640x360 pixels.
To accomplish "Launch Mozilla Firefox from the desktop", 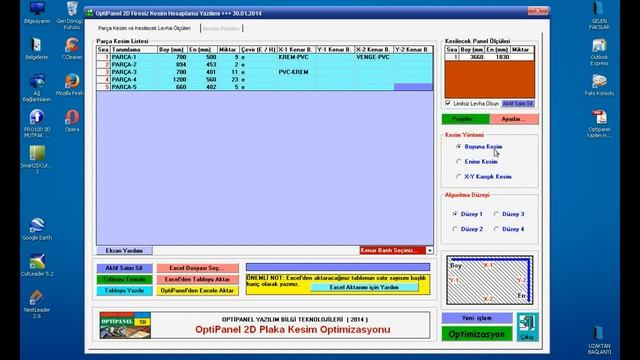I will [72, 84].
